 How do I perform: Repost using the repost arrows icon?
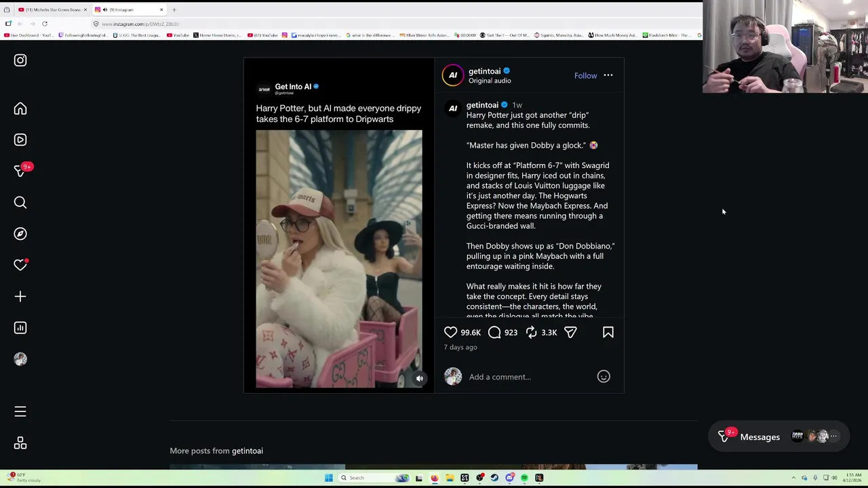(x=532, y=332)
